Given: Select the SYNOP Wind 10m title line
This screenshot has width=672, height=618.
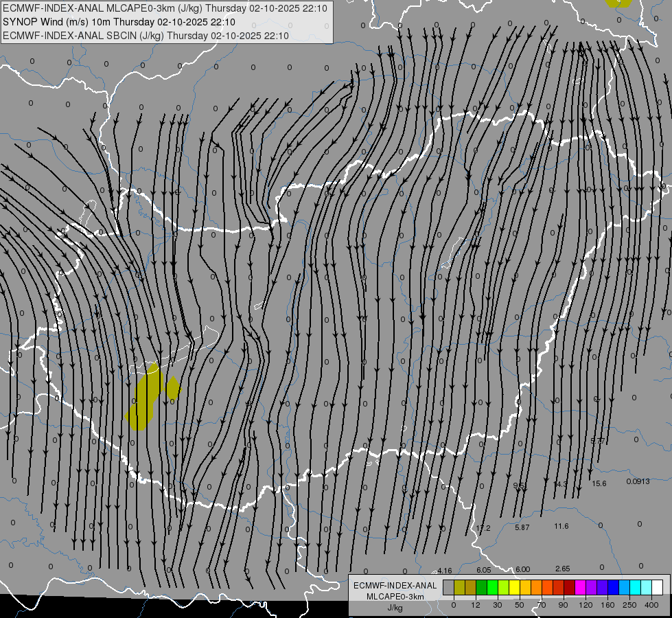Looking at the screenshot, I should pyautogui.click(x=119, y=22).
